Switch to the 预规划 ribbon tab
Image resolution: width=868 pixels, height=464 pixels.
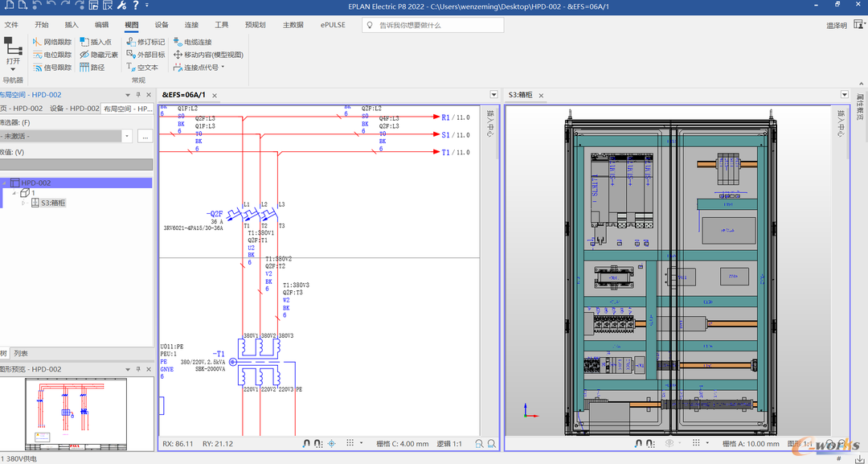[x=256, y=25]
